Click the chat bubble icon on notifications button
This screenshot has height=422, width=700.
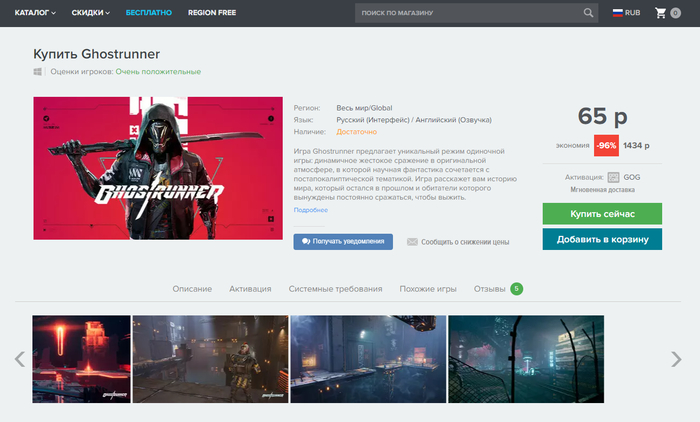coord(306,242)
